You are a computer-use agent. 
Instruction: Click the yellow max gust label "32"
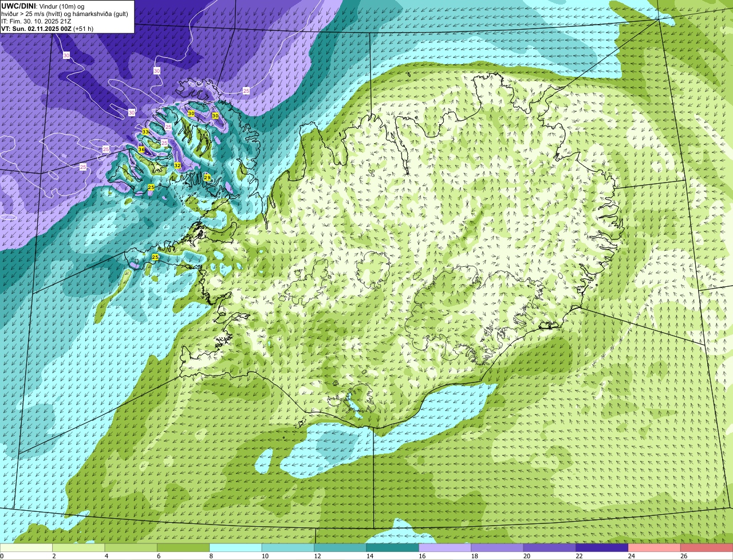coord(178,165)
